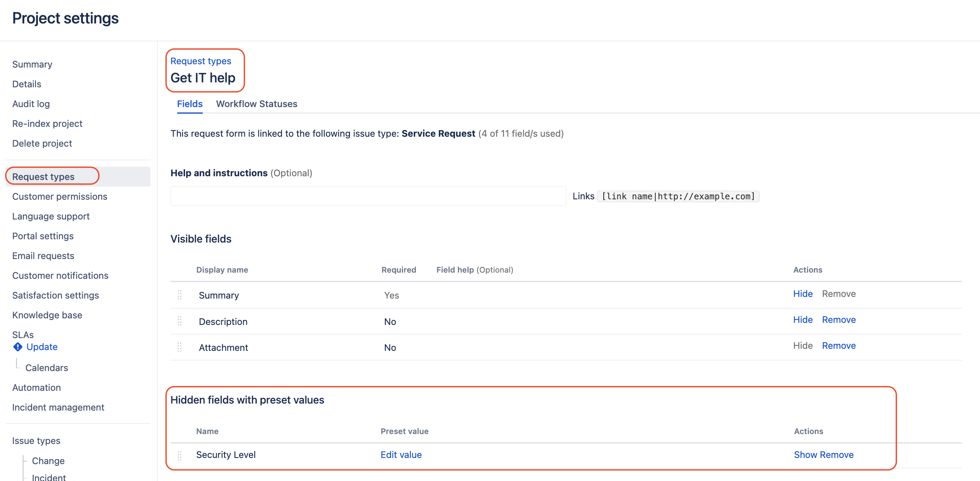Image resolution: width=980 pixels, height=481 pixels.
Task: Open the SLAs Update link
Action: [x=42, y=347]
